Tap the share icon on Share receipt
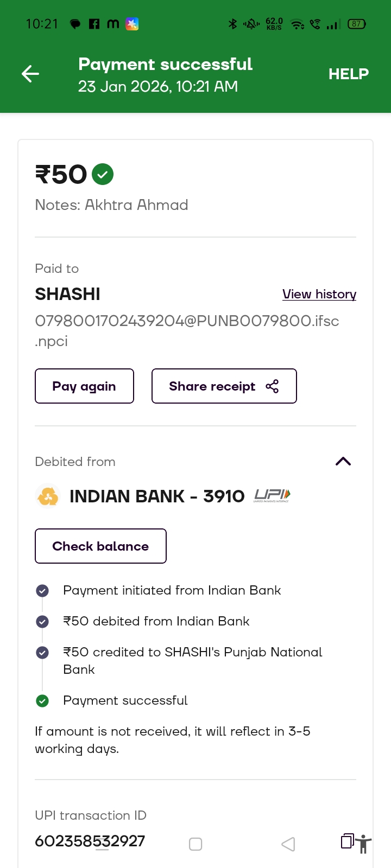 272,386
